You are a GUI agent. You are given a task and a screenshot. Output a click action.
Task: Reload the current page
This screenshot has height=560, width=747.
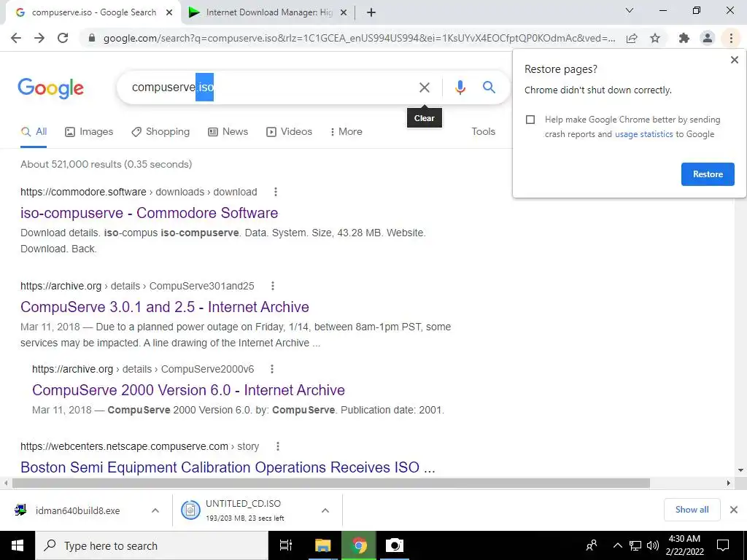[63, 38]
